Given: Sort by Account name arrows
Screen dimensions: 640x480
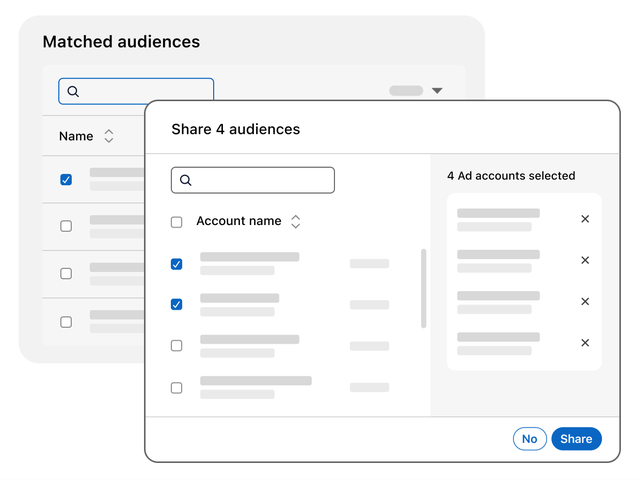Looking at the screenshot, I should coord(296,222).
